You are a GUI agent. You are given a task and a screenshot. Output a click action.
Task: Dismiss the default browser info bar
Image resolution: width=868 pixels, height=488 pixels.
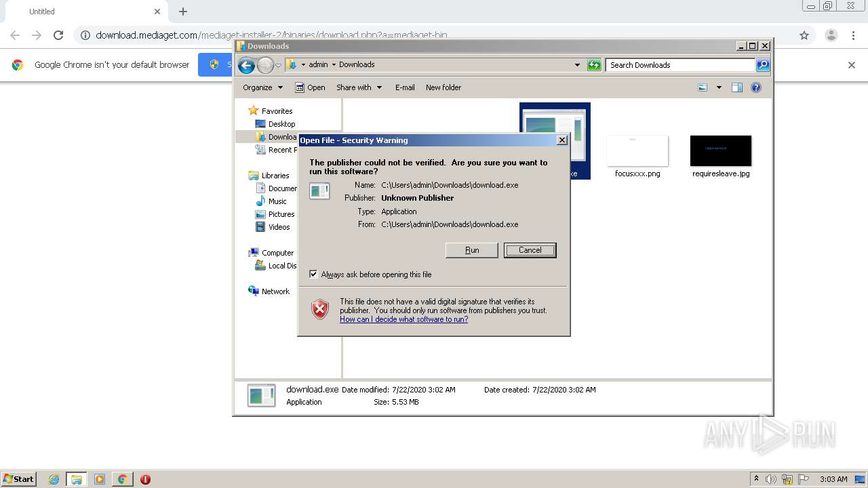point(852,65)
